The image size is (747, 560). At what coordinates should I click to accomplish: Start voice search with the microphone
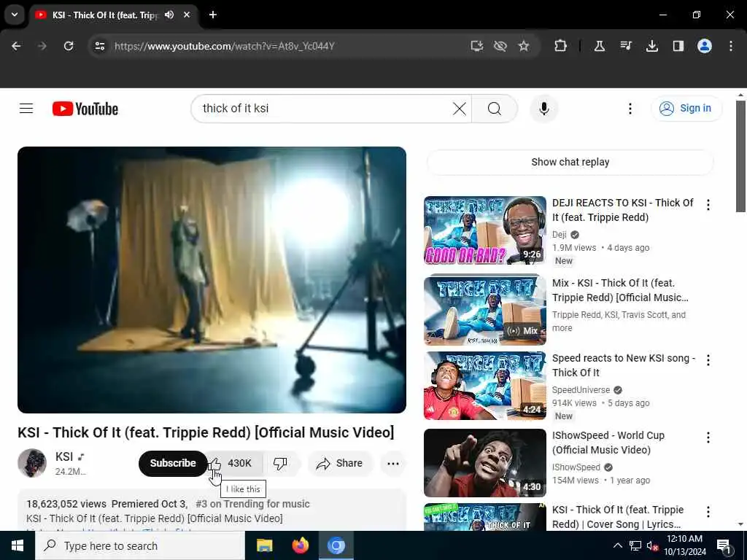click(x=543, y=109)
